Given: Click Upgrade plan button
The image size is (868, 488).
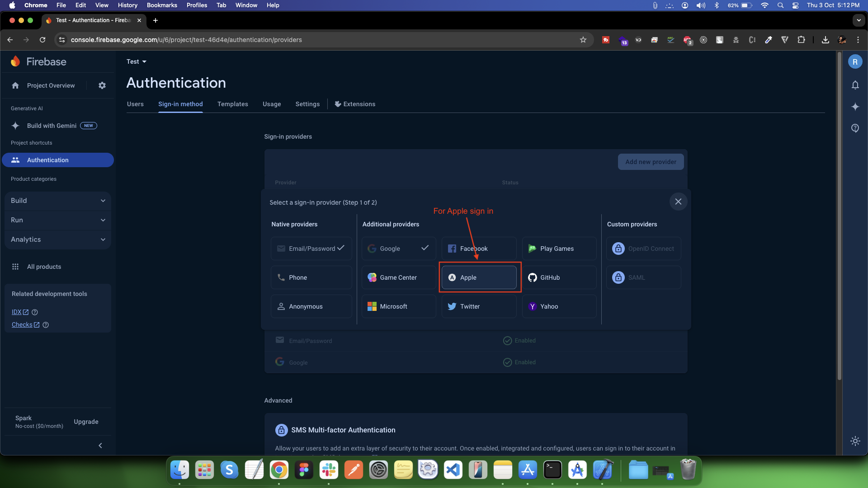Looking at the screenshot, I should click(x=86, y=422).
